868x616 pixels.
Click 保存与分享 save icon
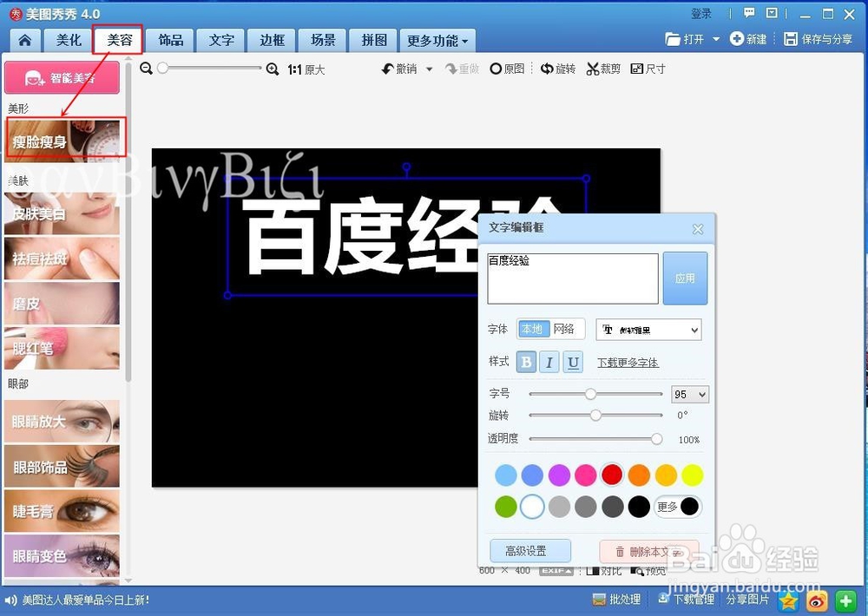point(791,39)
